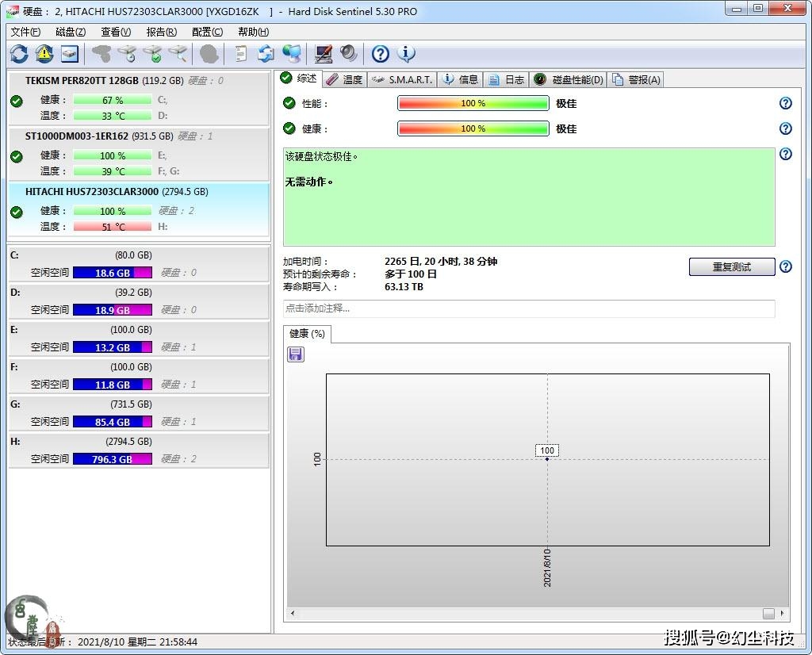Click the 多于 100 日 remaining lifetime value
The image size is (812, 655).
tap(411, 274)
